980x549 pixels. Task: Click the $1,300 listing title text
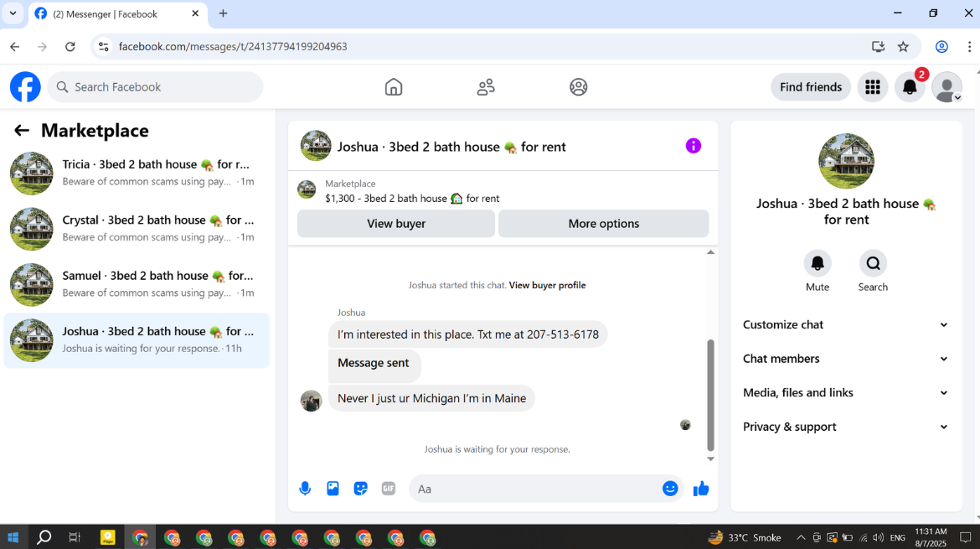click(x=412, y=198)
